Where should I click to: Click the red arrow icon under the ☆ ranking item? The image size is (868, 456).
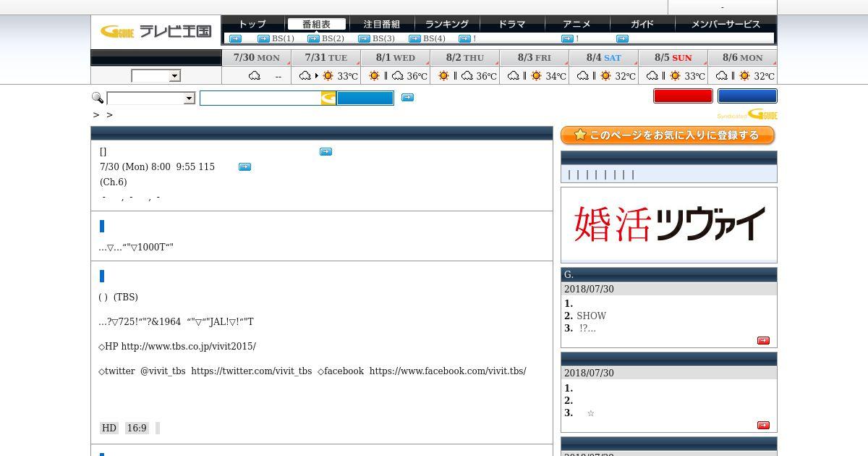pyautogui.click(x=763, y=425)
